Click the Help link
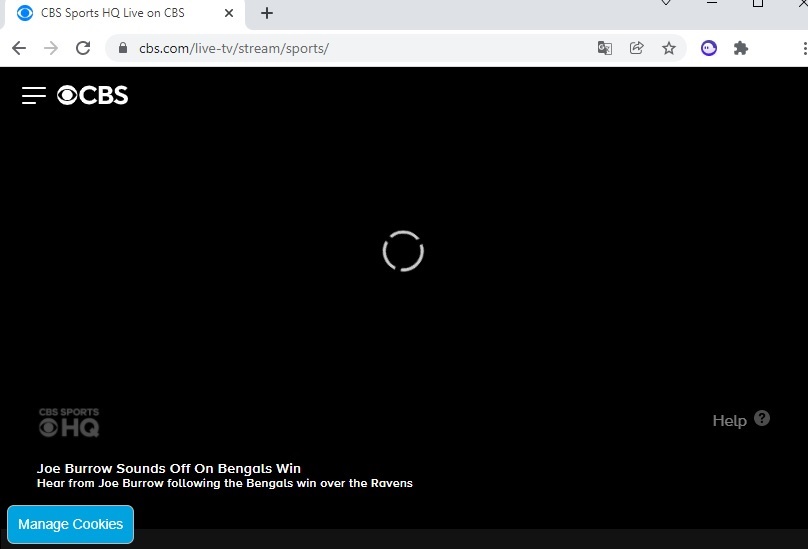 coord(730,421)
